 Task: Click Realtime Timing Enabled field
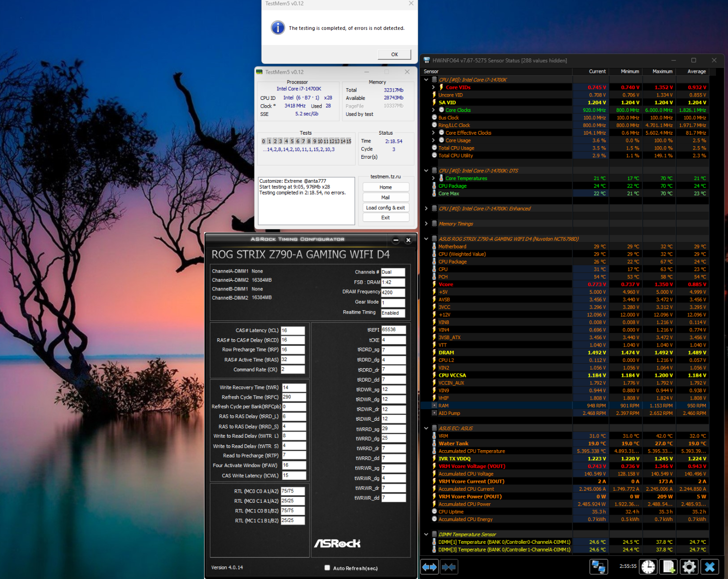(x=393, y=313)
